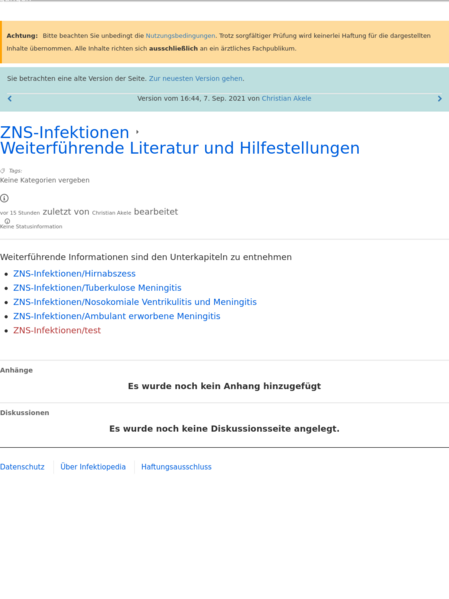Open the red ZNS-Infektionen/test link

pyautogui.click(x=57, y=330)
